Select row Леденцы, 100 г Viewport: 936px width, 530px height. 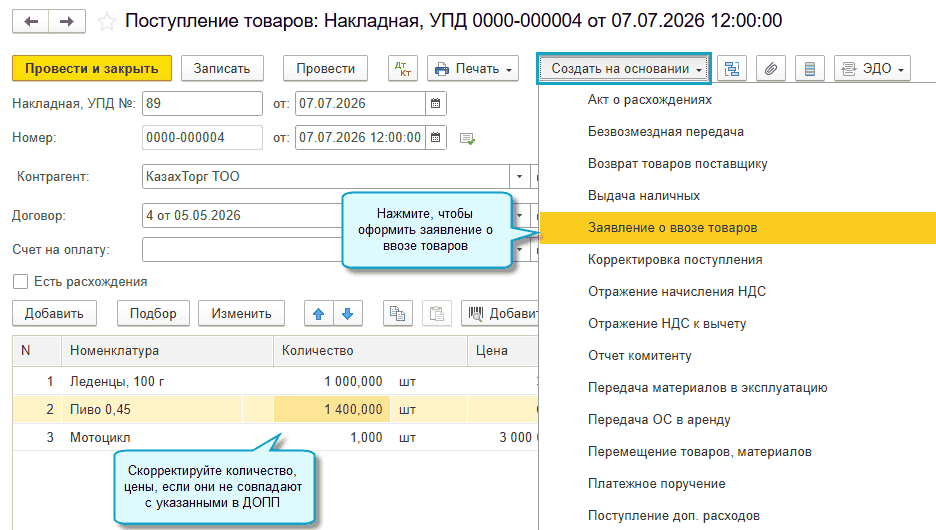[x=275, y=381]
